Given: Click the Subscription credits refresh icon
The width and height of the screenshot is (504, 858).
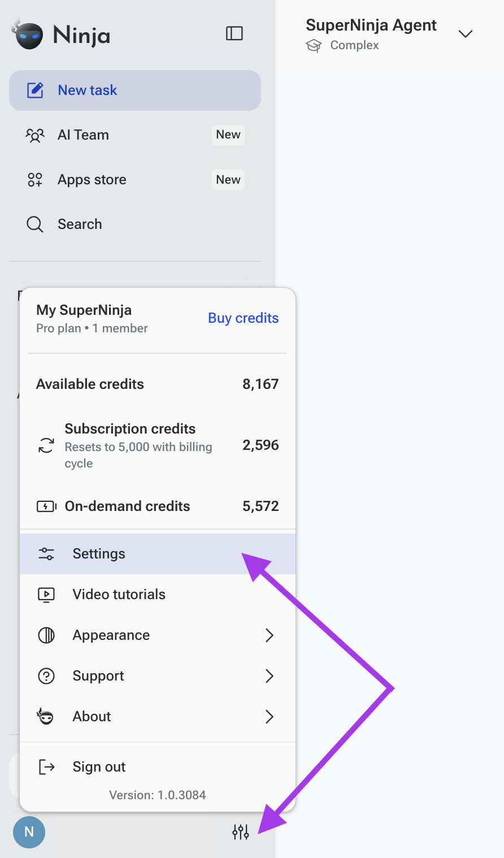Looking at the screenshot, I should click(46, 445).
